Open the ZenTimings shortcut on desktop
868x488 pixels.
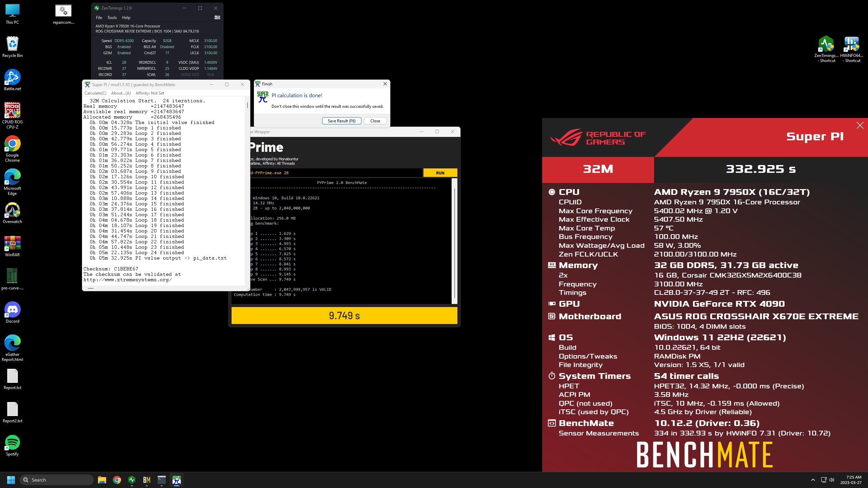point(826,49)
